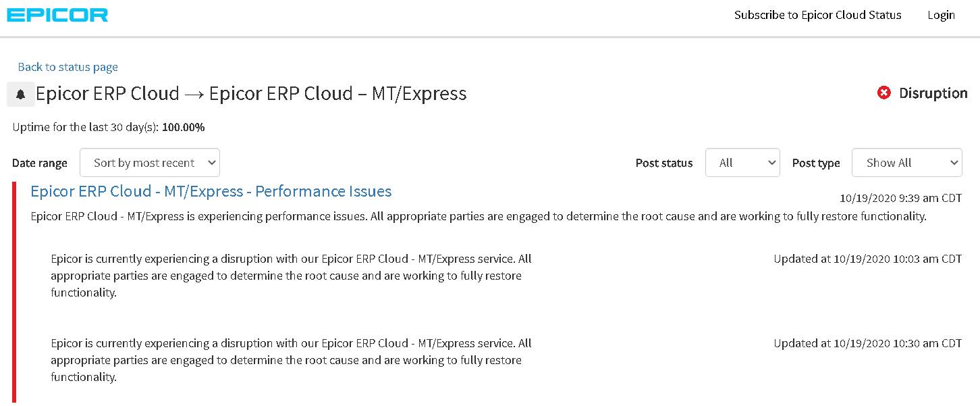
Task: Open the Post status dropdown
Action: tap(742, 163)
